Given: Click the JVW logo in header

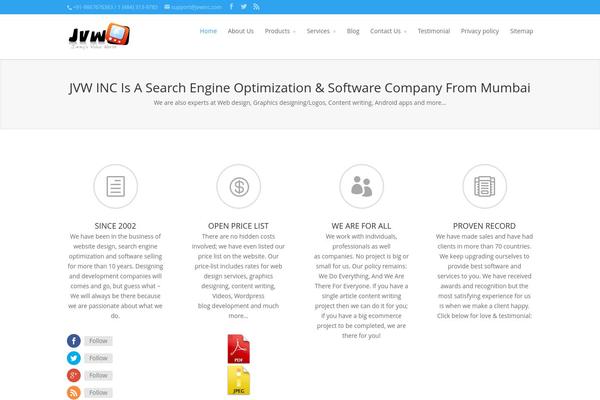Looking at the screenshot, I should pyautogui.click(x=99, y=36).
